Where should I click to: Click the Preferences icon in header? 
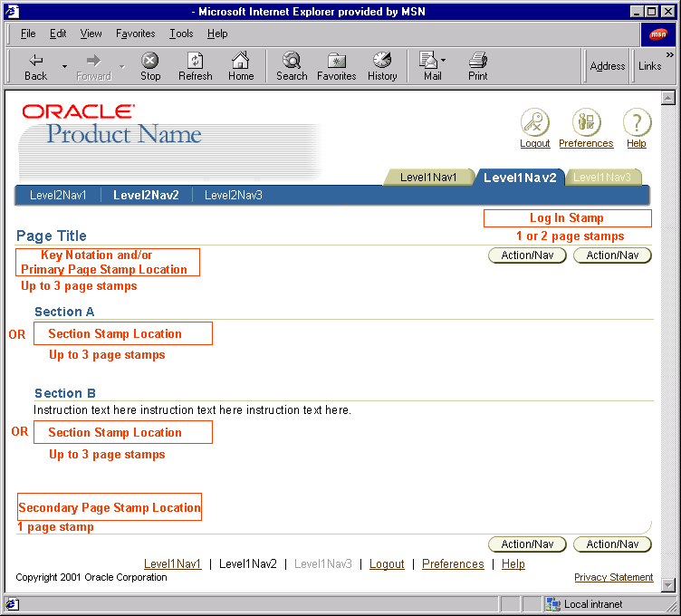pos(586,122)
